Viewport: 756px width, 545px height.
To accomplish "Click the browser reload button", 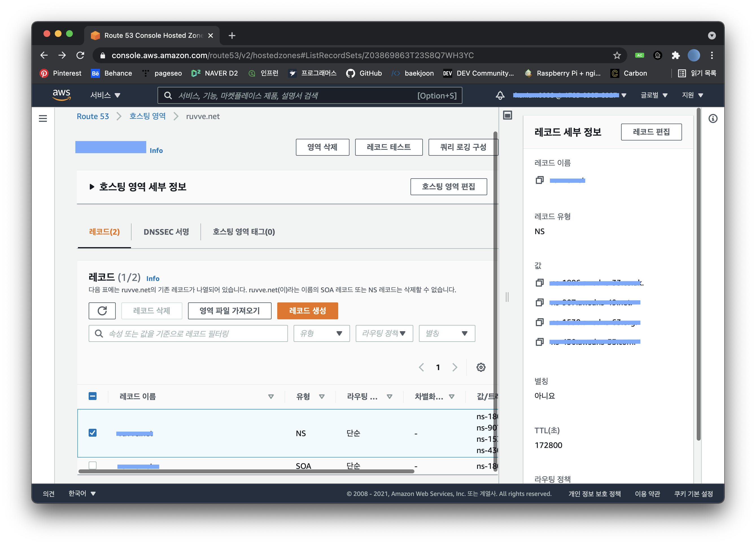I will pyautogui.click(x=80, y=55).
